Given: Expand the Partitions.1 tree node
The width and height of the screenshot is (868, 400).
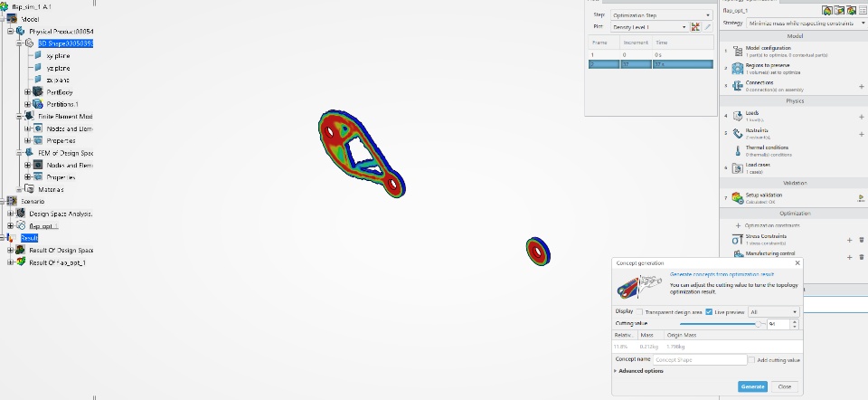Looking at the screenshot, I should pyautogui.click(x=27, y=104).
